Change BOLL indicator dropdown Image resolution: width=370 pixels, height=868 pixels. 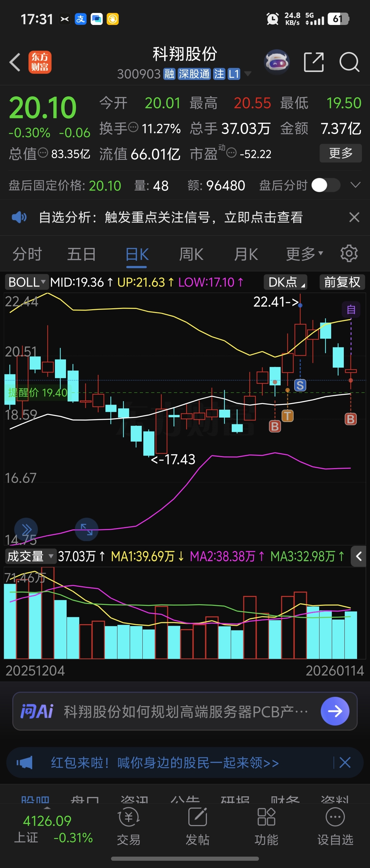(x=27, y=282)
